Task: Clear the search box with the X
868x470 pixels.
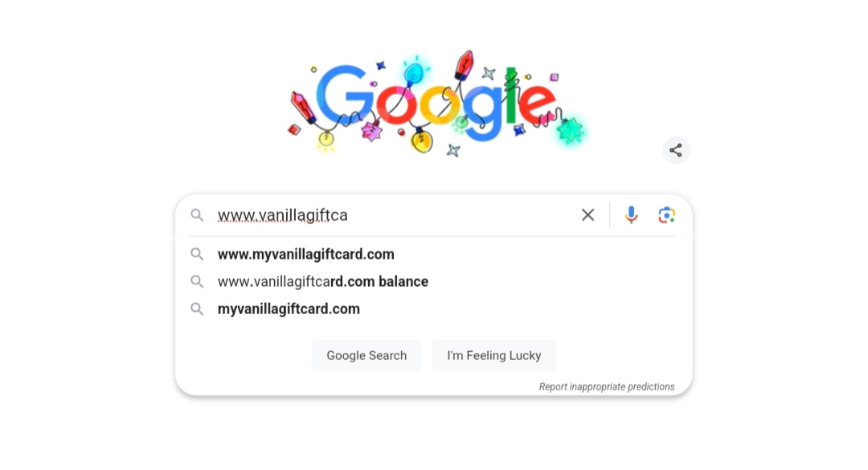Action: pyautogui.click(x=588, y=215)
